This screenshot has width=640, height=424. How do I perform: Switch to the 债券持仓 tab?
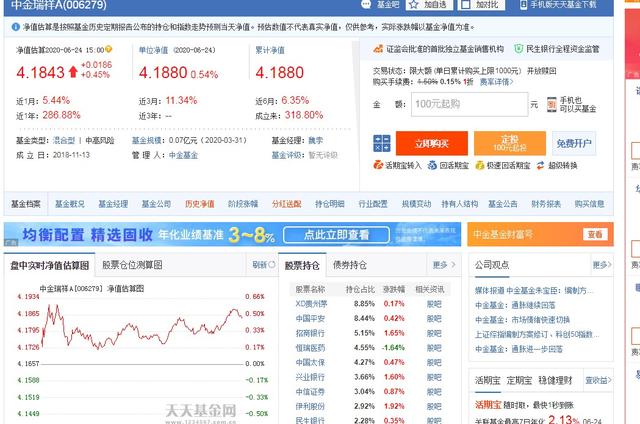350,265
